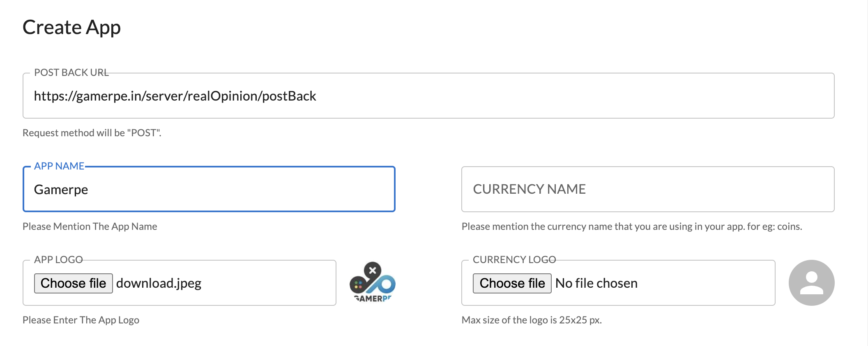Click the "No file chosen" text

tap(596, 283)
